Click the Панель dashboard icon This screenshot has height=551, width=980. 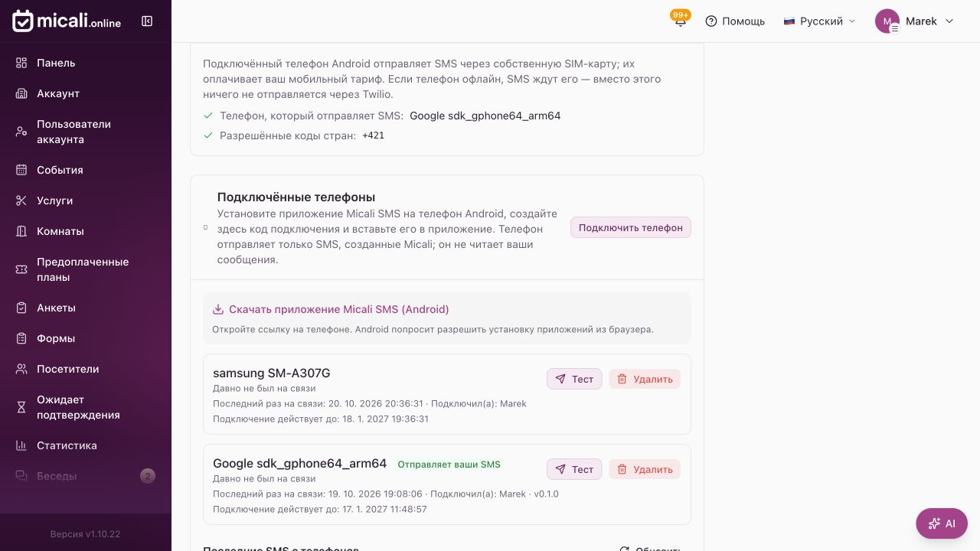click(x=21, y=63)
